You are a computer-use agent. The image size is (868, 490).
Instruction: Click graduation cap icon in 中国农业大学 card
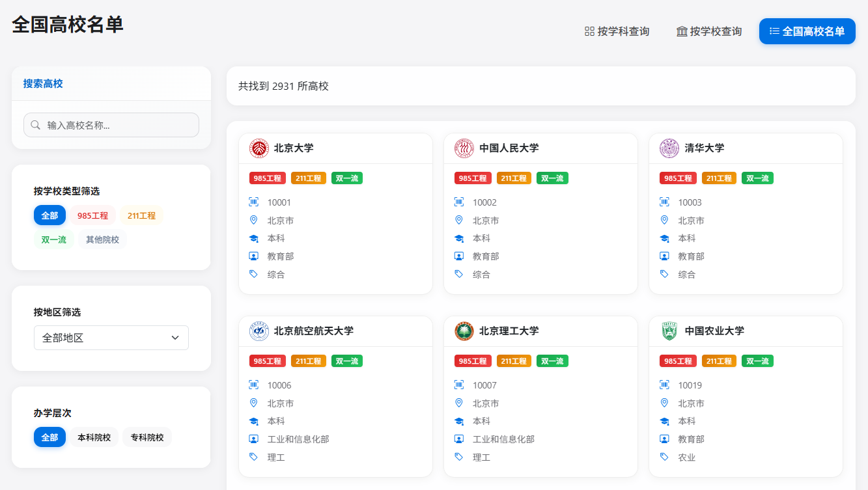pos(664,421)
